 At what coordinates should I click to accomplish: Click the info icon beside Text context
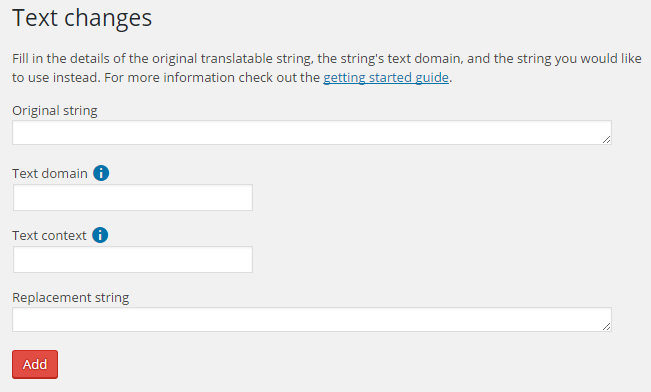[x=100, y=235]
